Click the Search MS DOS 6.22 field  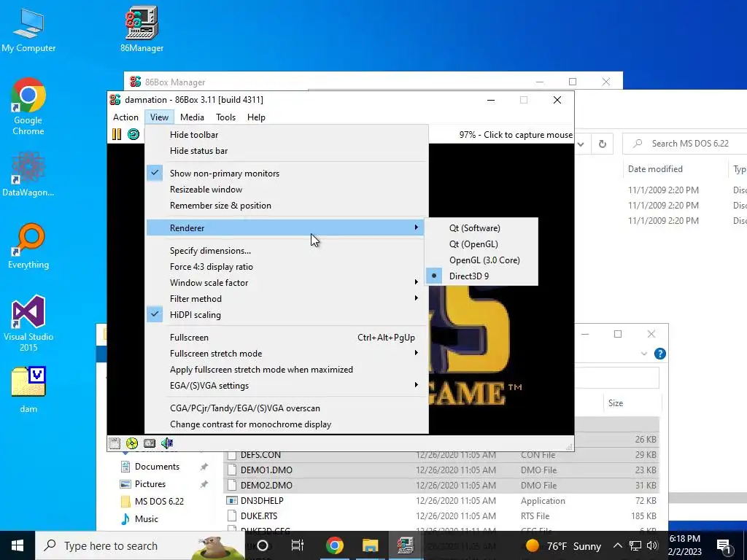pyautogui.click(x=686, y=144)
